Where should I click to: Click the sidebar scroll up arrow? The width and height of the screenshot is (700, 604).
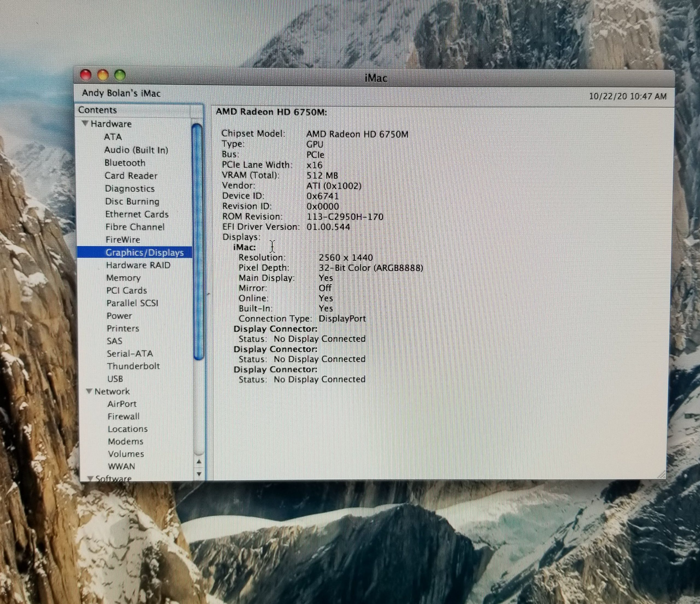tap(199, 462)
